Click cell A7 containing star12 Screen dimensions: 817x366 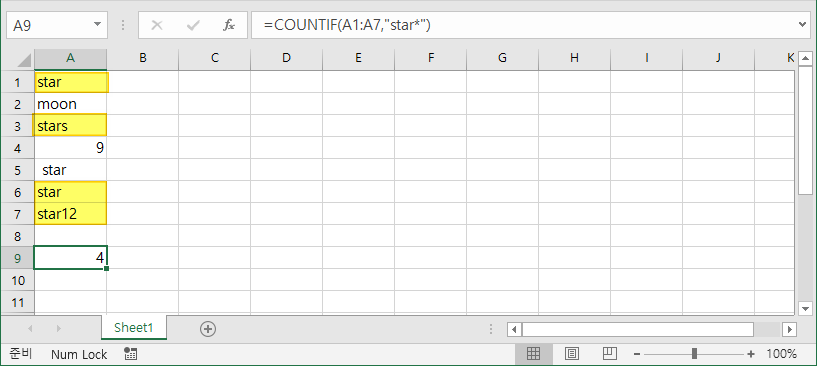[x=71, y=214]
